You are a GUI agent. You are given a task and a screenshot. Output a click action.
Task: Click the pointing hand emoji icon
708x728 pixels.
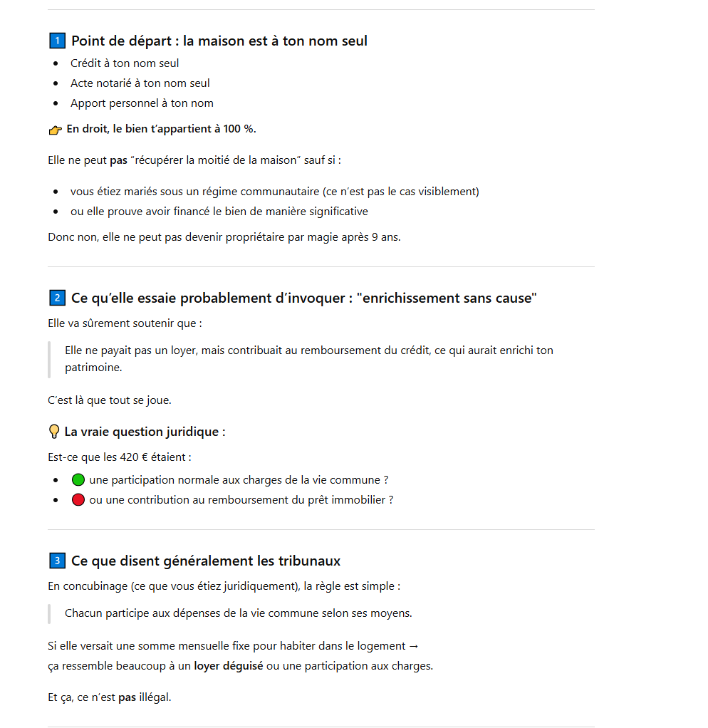(56, 130)
